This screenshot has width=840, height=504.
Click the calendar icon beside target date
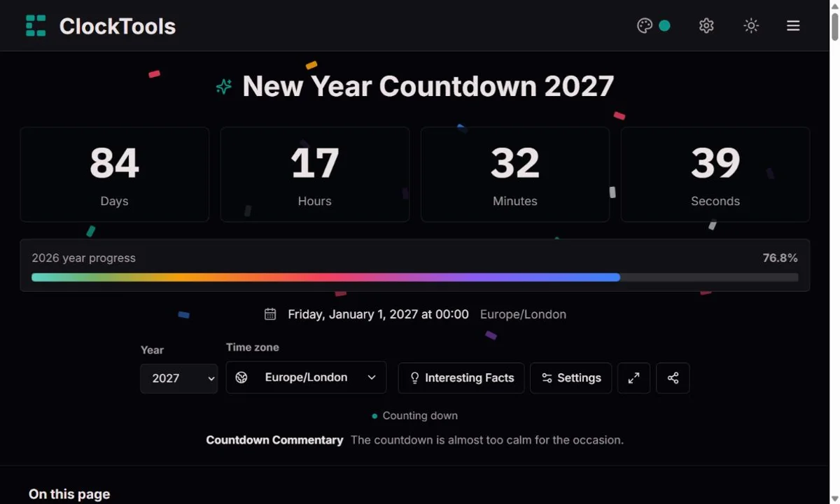[270, 314]
